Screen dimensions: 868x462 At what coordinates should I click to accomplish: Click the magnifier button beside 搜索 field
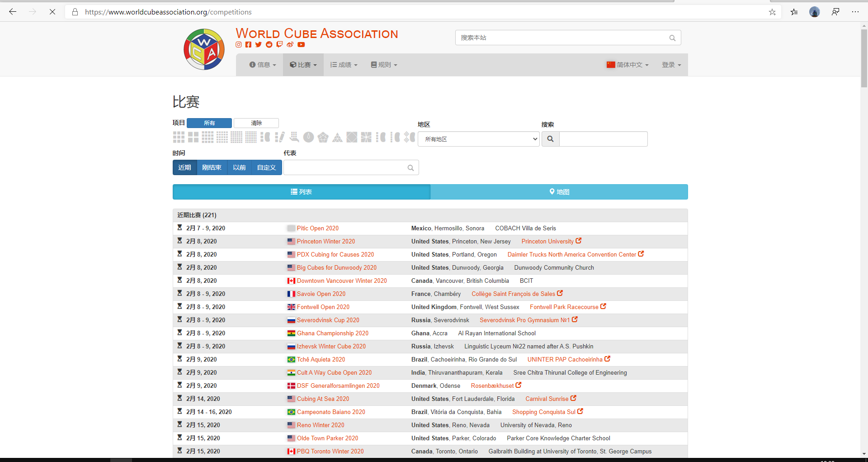[550, 139]
